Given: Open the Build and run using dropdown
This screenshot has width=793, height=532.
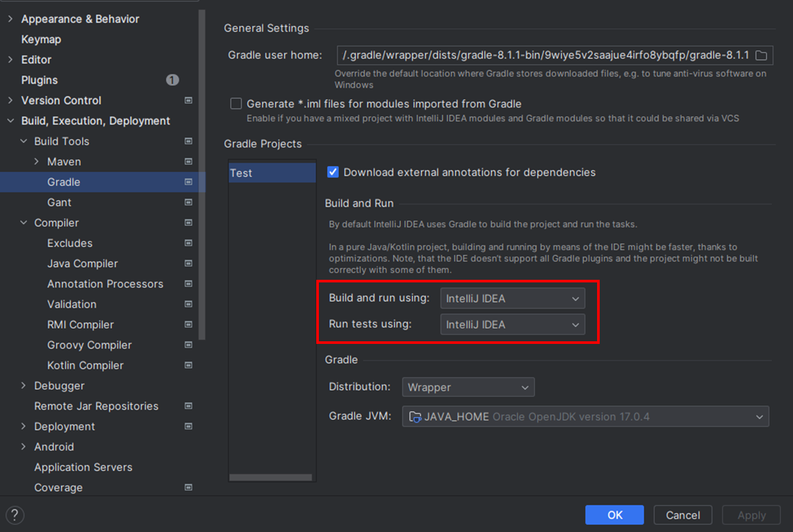Looking at the screenshot, I should [513, 299].
